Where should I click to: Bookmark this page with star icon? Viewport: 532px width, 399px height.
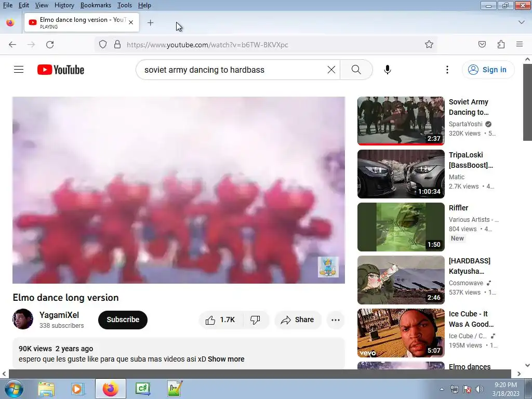[429, 45]
